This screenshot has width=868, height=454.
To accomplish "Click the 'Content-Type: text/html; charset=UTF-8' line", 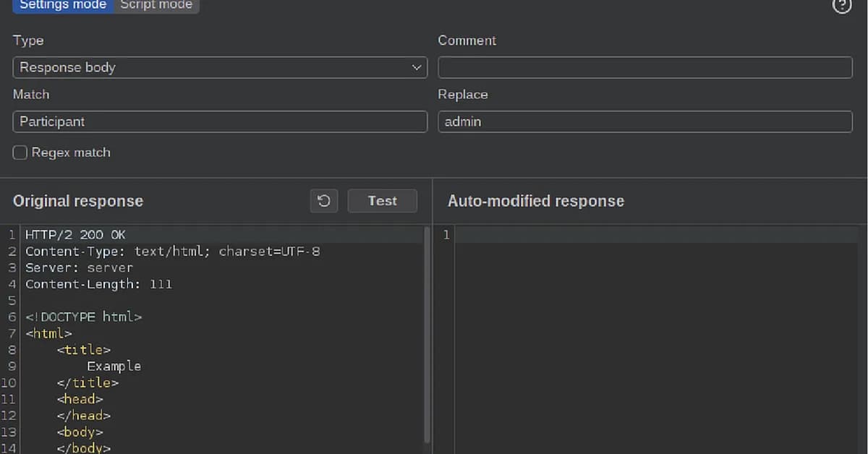I will pyautogui.click(x=173, y=252).
